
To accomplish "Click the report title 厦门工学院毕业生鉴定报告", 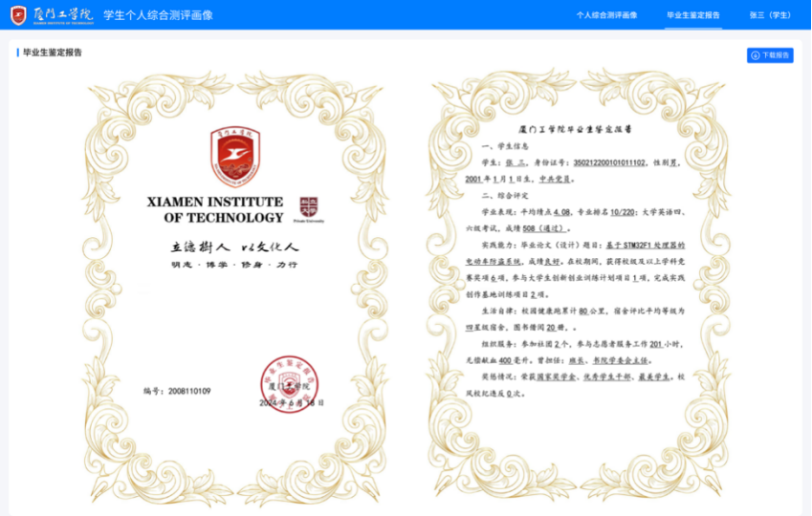I will 575,129.
